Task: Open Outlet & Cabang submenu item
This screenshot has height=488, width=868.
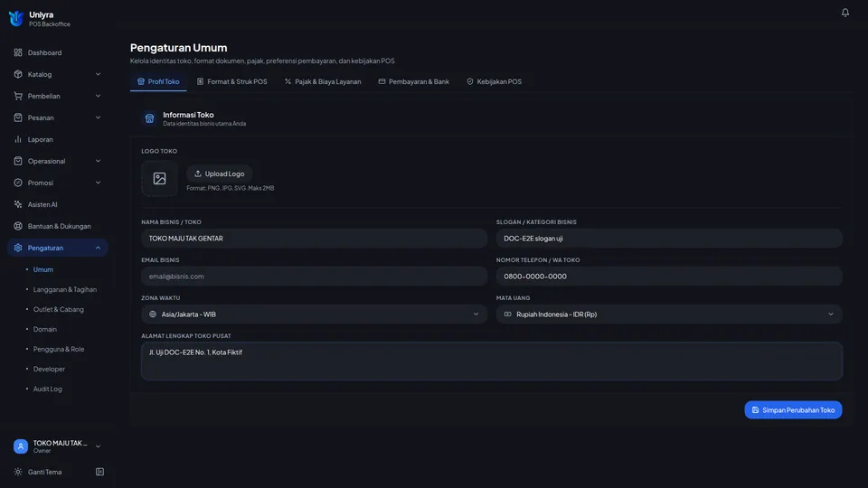Action: click(x=59, y=309)
